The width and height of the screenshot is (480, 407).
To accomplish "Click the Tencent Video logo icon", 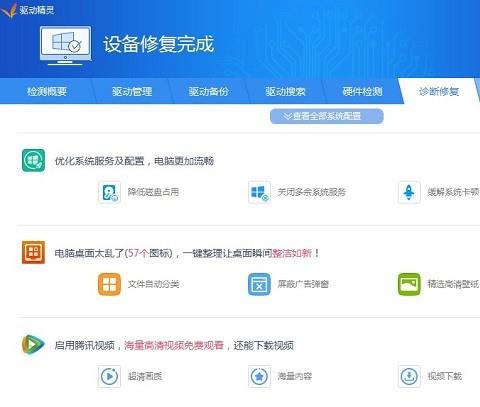I will (33, 345).
